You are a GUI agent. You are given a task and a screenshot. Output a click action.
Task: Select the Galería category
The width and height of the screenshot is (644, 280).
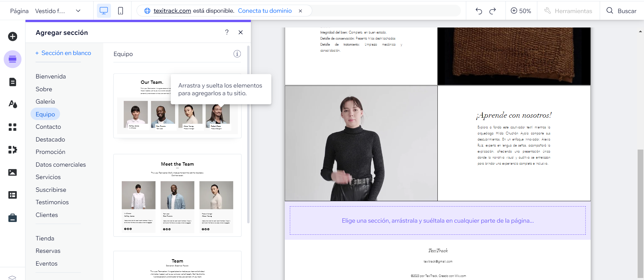[x=45, y=102]
